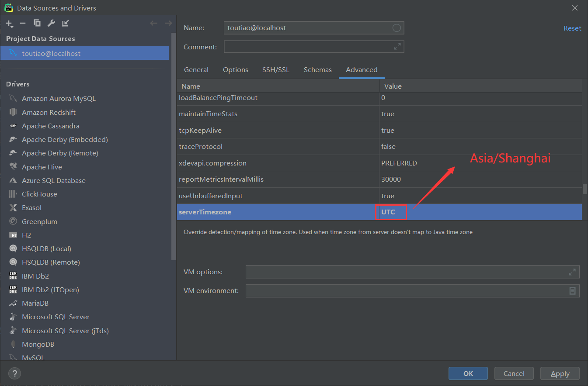This screenshot has height=386, width=588.
Task: Select the useUnbufferedInput property row
Action: [x=379, y=196]
